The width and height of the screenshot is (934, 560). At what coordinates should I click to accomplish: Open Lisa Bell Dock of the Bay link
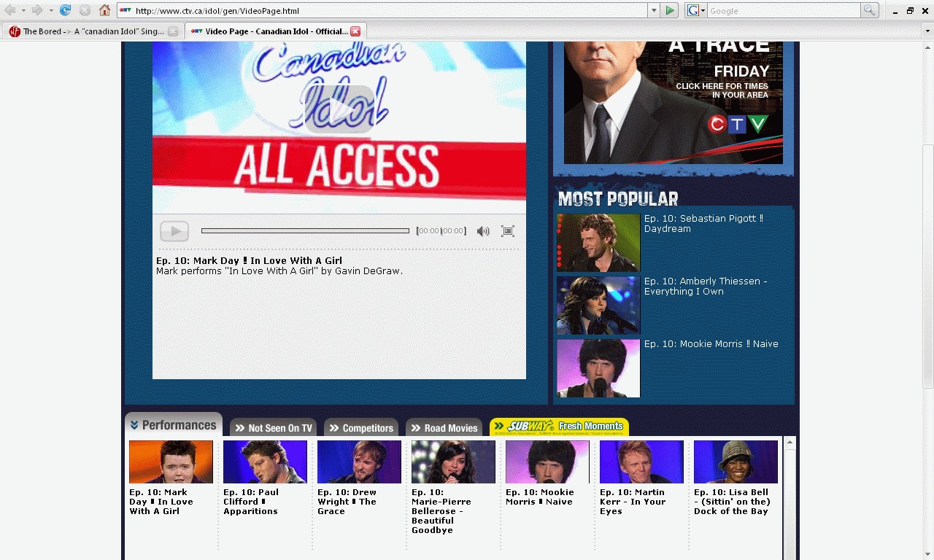click(x=732, y=502)
